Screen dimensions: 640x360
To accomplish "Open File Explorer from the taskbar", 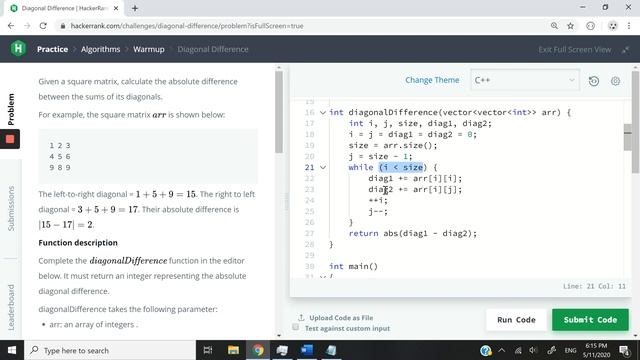I will 233,350.
